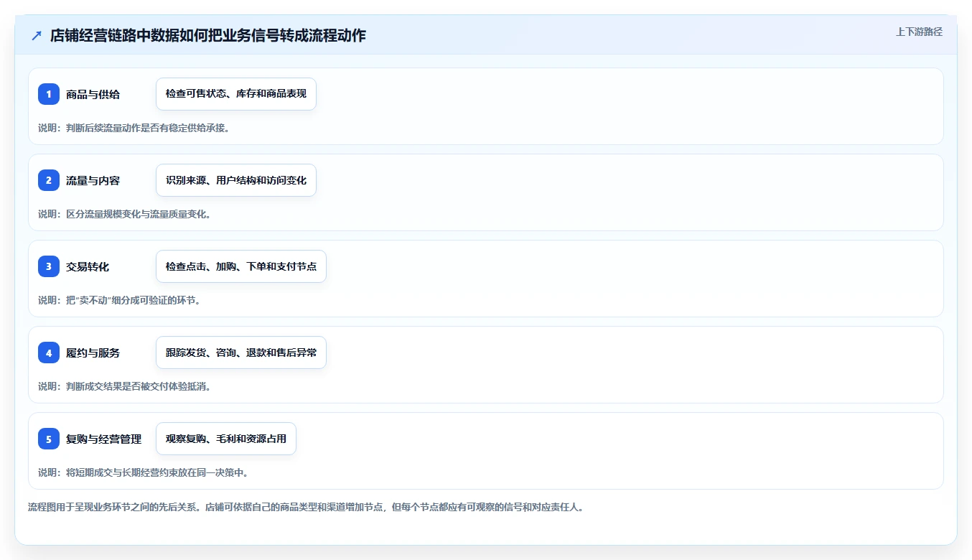Click the 观察复购、毛利和资源占用 chip
This screenshot has height=560, width=972.
pyautogui.click(x=226, y=439)
